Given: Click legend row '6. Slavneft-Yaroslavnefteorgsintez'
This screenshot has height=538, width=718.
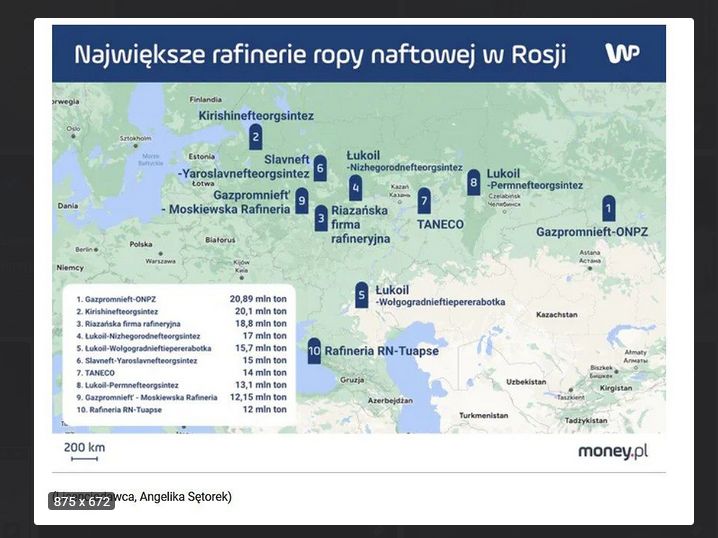Looking at the screenshot, I should [x=181, y=361].
